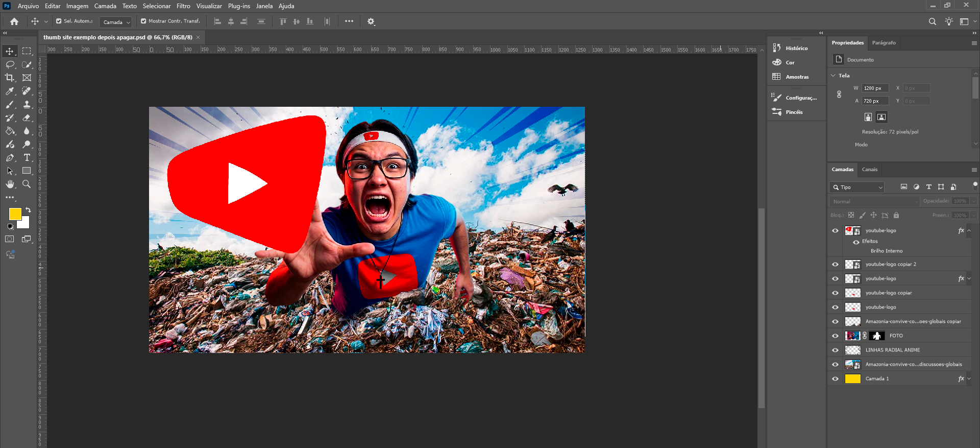Select the History Brush tool
Screen dimensions: 980x448
coord(10,117)
